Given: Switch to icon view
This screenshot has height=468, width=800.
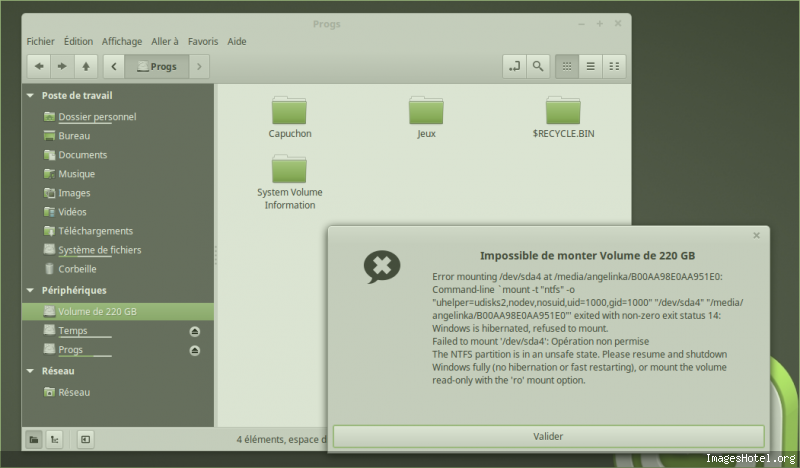Looking at the screenshot, I should (567, 66).
